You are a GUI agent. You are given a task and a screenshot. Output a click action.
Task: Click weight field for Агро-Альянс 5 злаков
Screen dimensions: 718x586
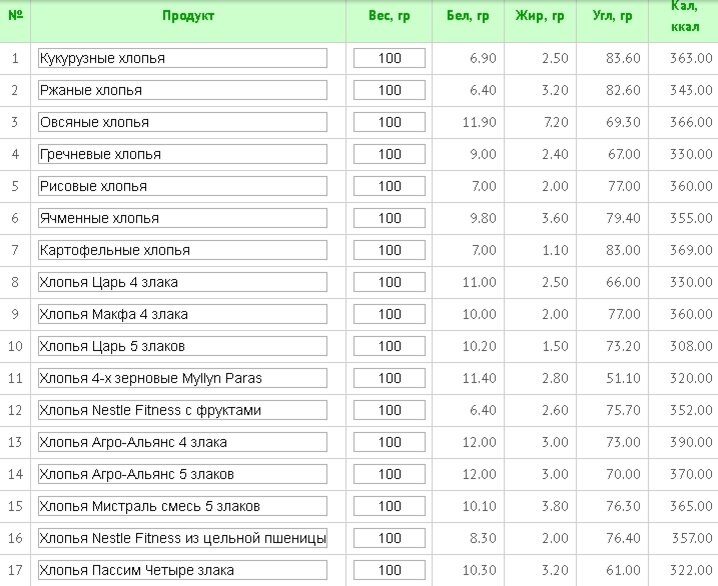click(x=389, y=474)
